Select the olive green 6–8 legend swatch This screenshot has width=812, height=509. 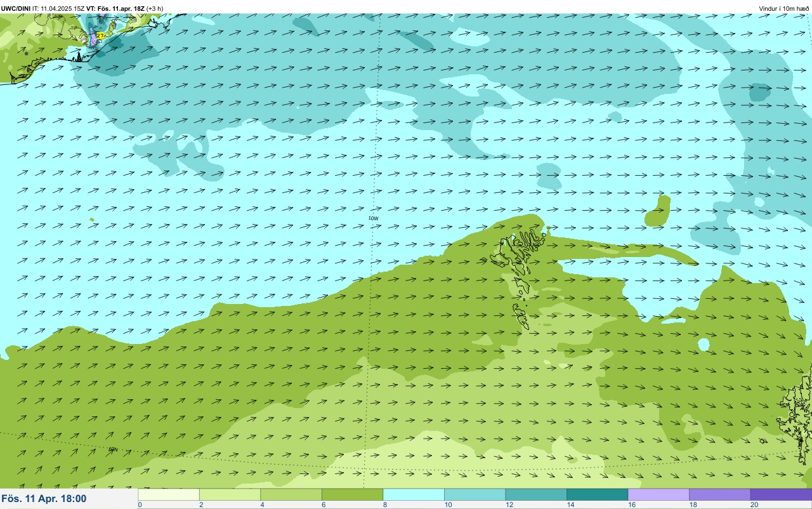pos(352,494)
